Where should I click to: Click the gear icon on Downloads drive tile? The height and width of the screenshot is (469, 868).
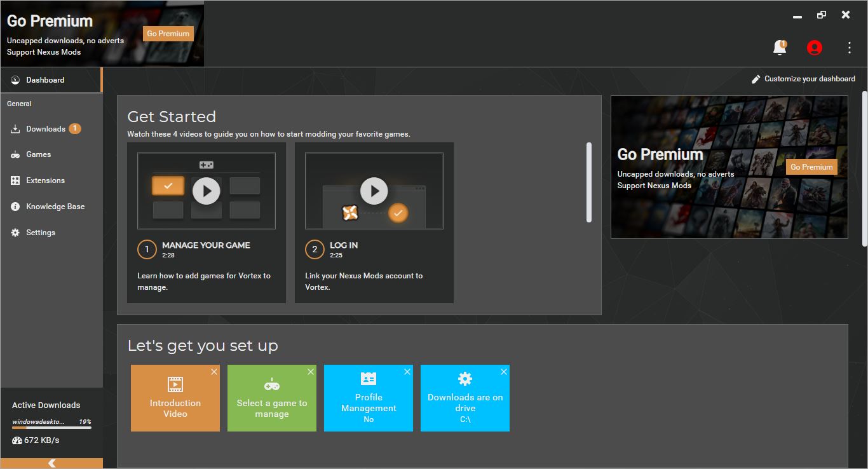coord(465,379)
